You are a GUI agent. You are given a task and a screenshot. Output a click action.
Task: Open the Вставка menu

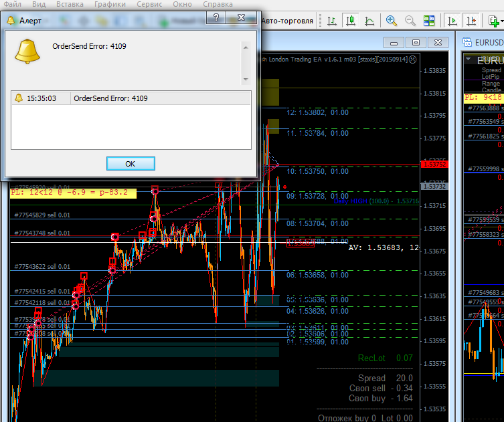(70, 4)
